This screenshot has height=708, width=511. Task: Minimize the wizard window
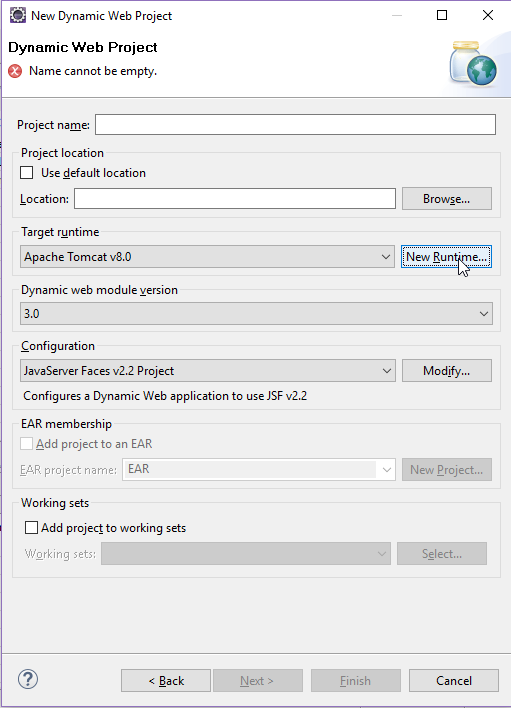pos(397,15)
